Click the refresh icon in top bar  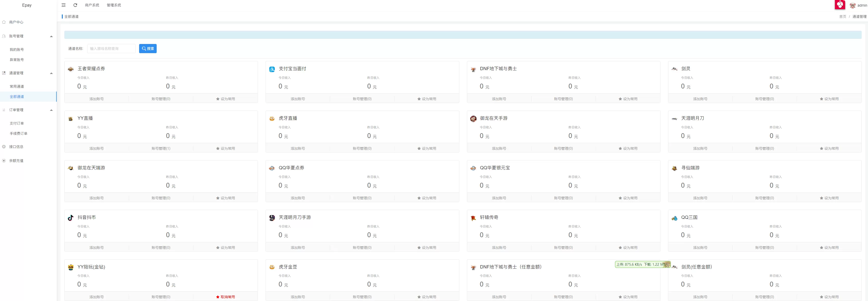click(x=75, y=5)
